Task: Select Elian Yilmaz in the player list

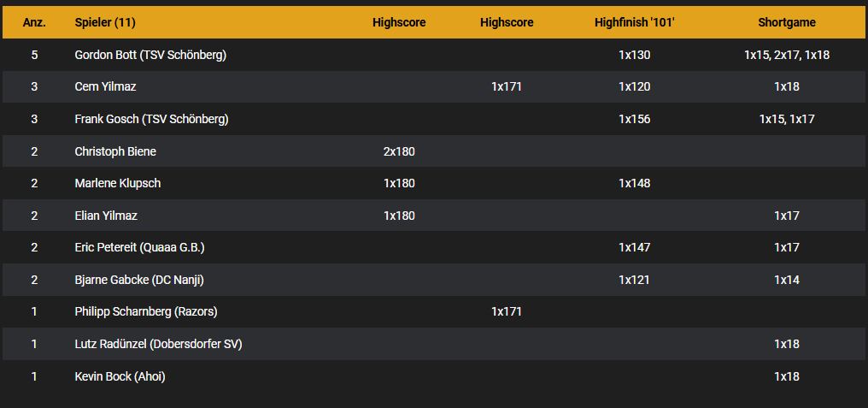Action: [106, 216]
